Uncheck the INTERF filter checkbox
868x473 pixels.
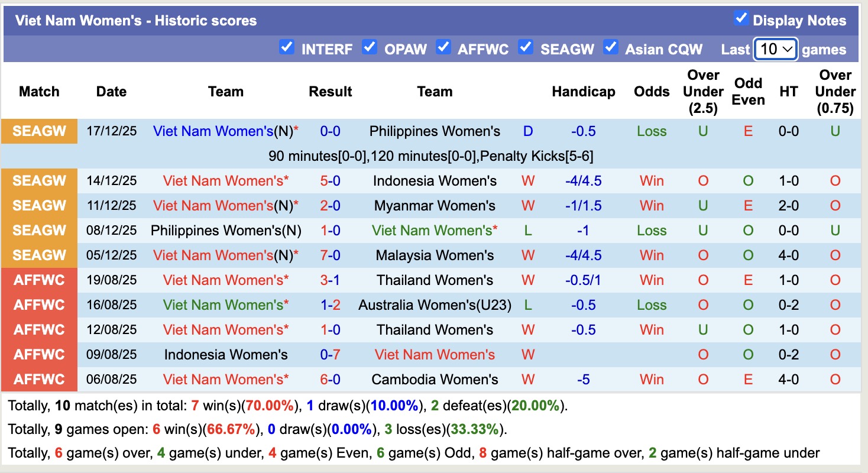click(x=287, y=47)
